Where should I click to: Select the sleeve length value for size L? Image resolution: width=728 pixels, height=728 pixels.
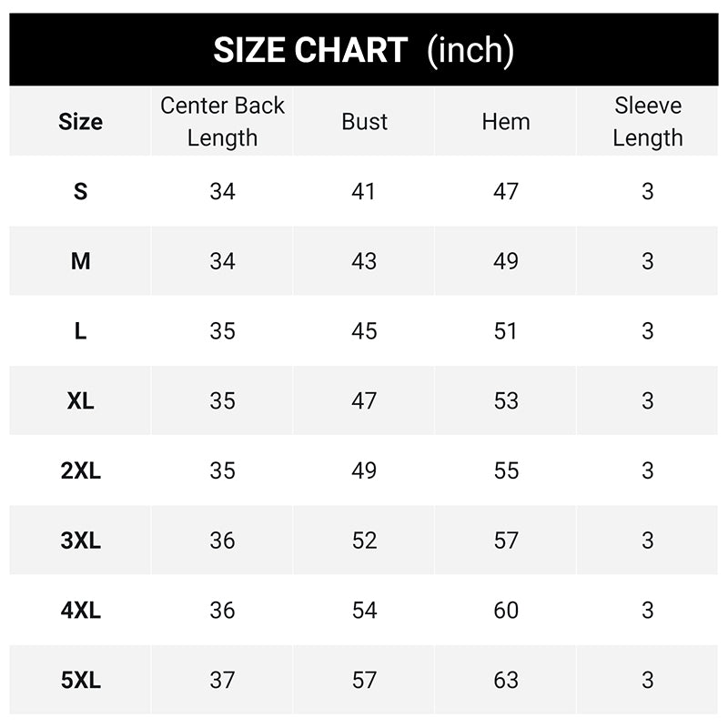pyautogui.click(x=647, y=331)
